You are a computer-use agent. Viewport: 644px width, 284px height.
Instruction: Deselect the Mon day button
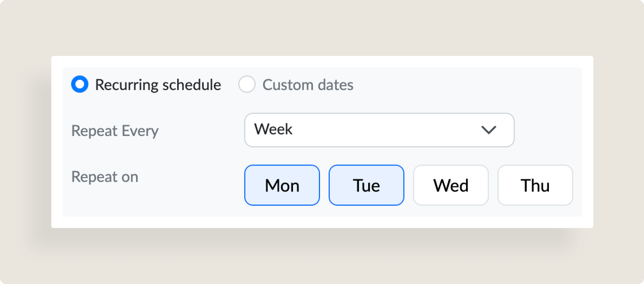282,185
